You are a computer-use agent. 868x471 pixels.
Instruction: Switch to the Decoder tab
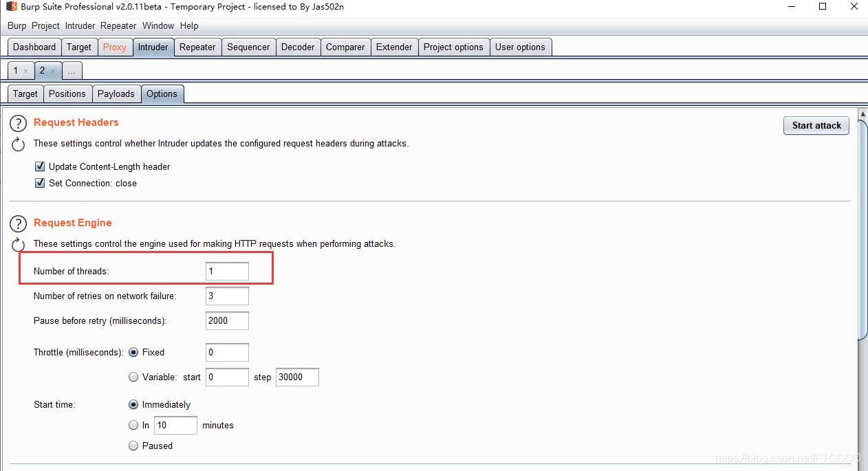coord(298,47)
